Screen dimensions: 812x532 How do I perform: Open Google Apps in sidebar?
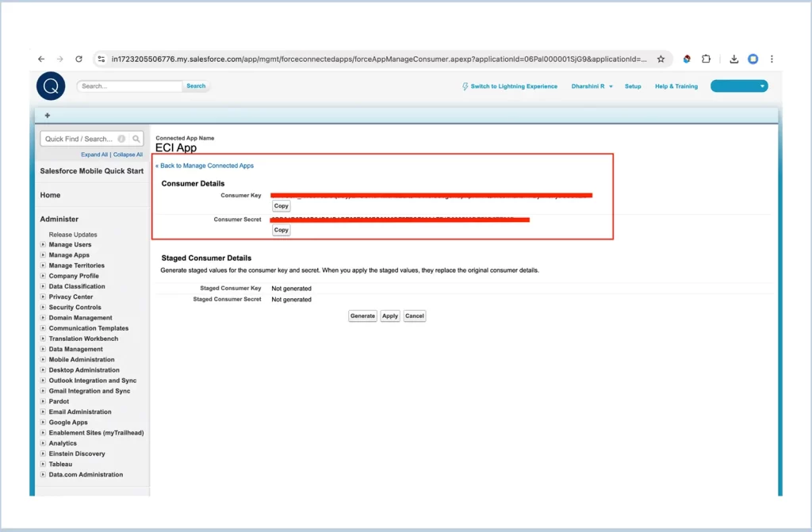click(68, 422)
